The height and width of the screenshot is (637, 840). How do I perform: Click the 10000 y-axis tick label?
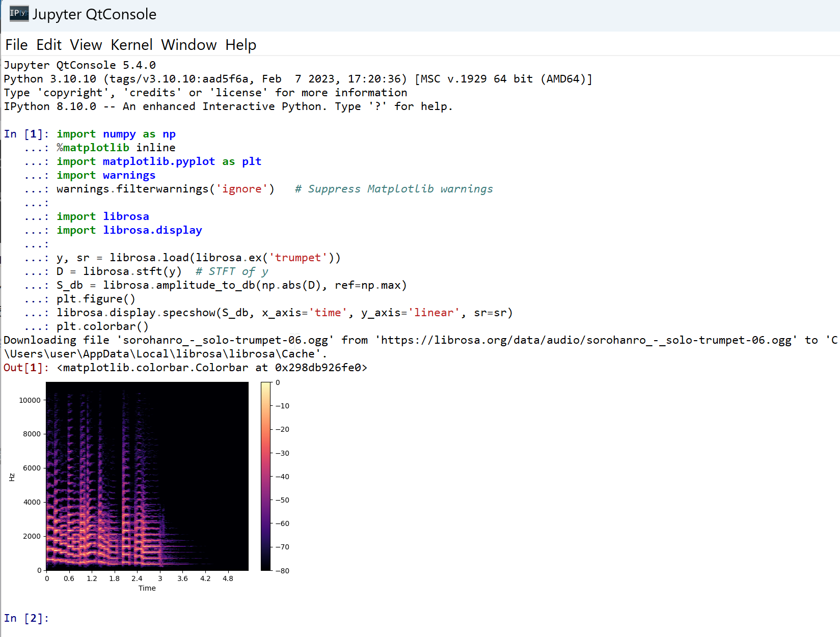click(x=30, y=400)
